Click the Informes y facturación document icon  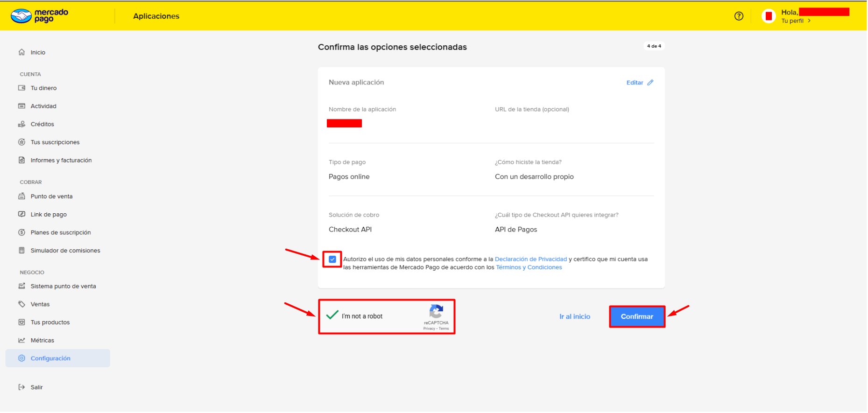point(21,160)
